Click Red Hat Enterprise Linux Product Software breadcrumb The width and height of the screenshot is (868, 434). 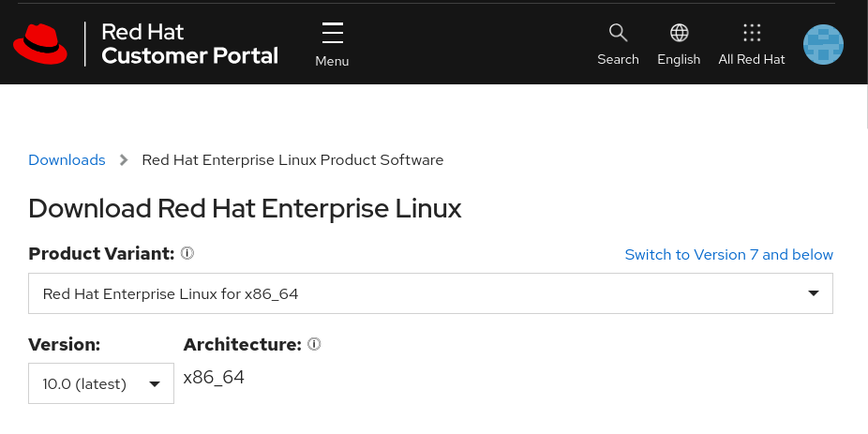[x=292, y=160]
